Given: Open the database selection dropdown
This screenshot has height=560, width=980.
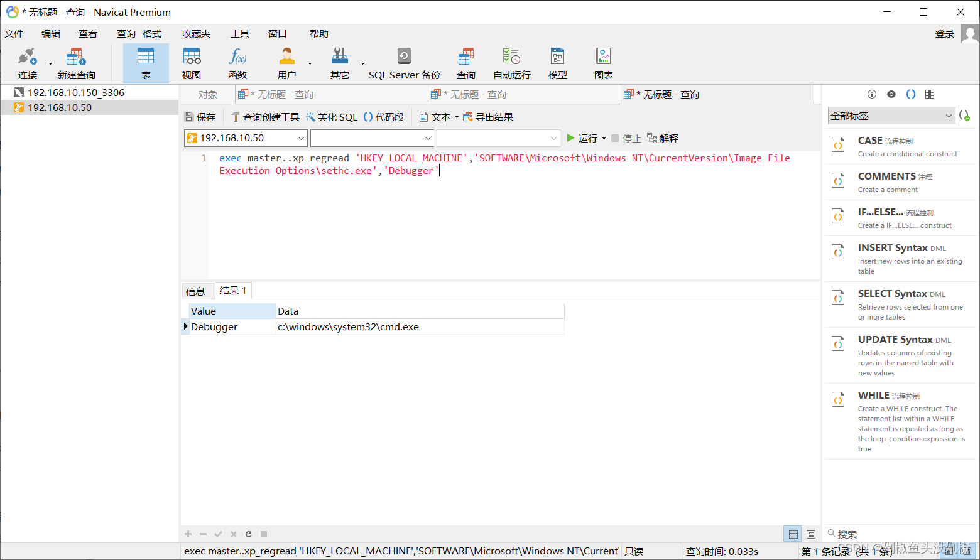Looking at the screenshot, I should click(372, 138).
